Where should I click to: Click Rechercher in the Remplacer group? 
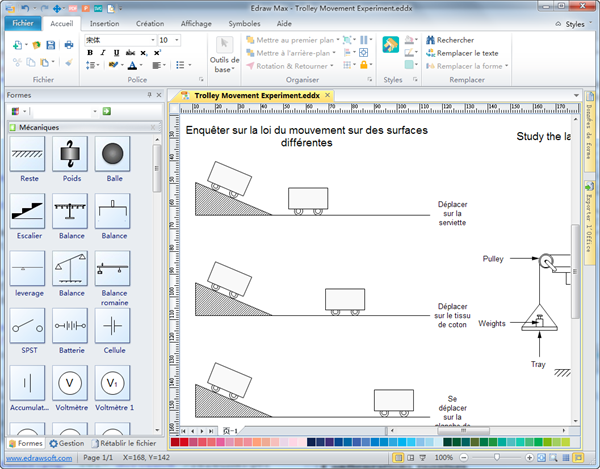(455, 40)
